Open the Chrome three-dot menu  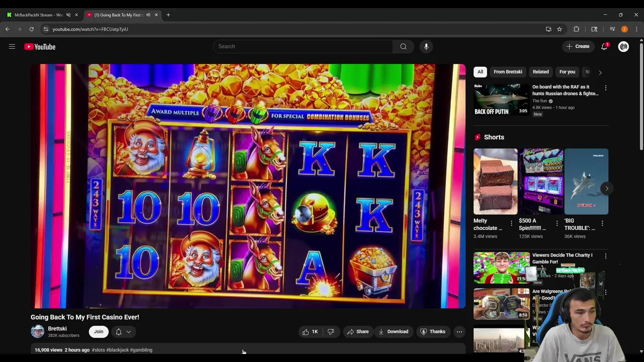click(x=636, y=29)
